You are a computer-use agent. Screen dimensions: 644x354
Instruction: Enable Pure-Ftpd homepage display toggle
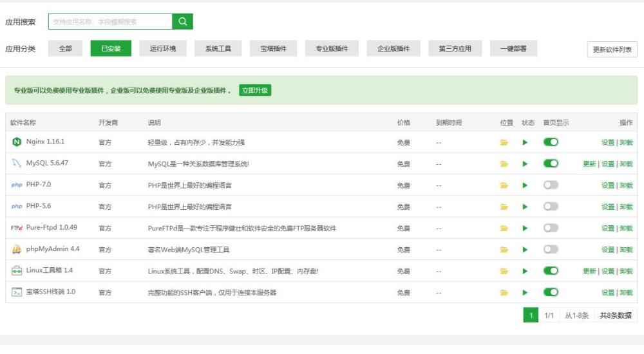coord(551,228)
